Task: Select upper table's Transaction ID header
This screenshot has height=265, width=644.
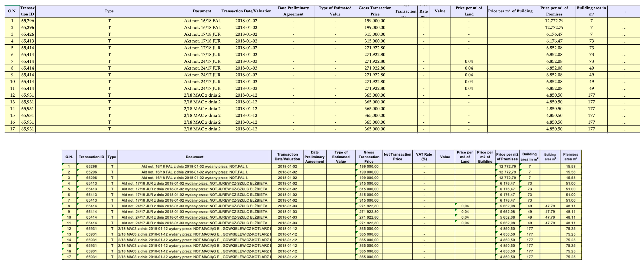Action: tap(28, 11)
